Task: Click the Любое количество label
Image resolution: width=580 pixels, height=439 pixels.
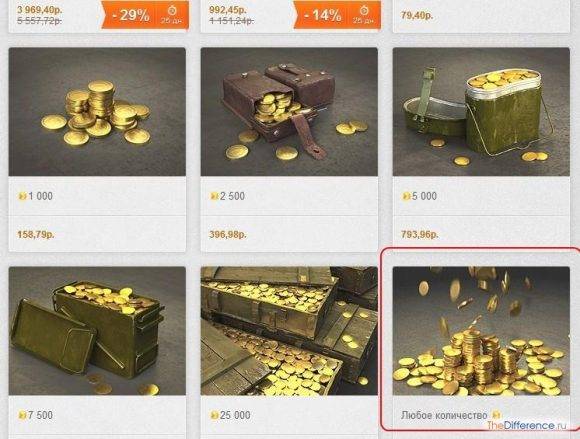Action: (444, 416)
